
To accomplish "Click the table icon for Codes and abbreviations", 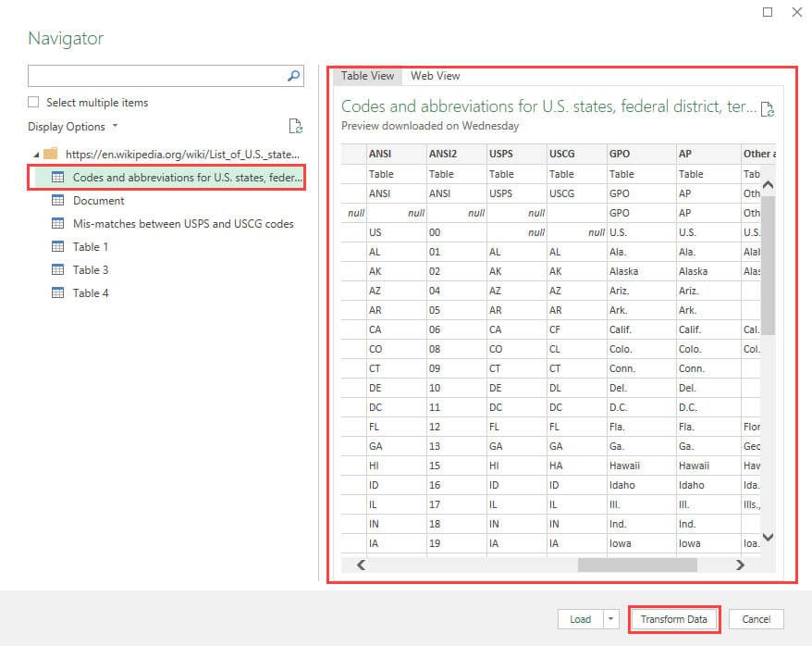I will [58, 177].
